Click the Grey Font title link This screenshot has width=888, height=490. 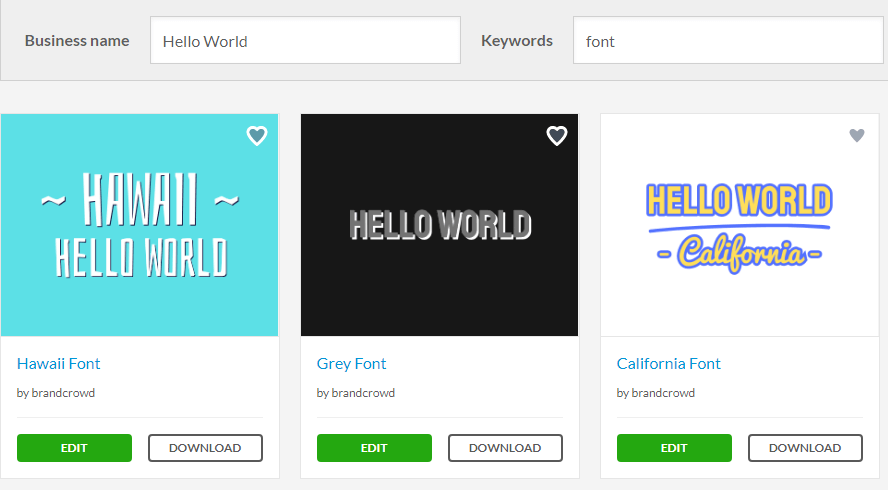[x=352, y=364]
